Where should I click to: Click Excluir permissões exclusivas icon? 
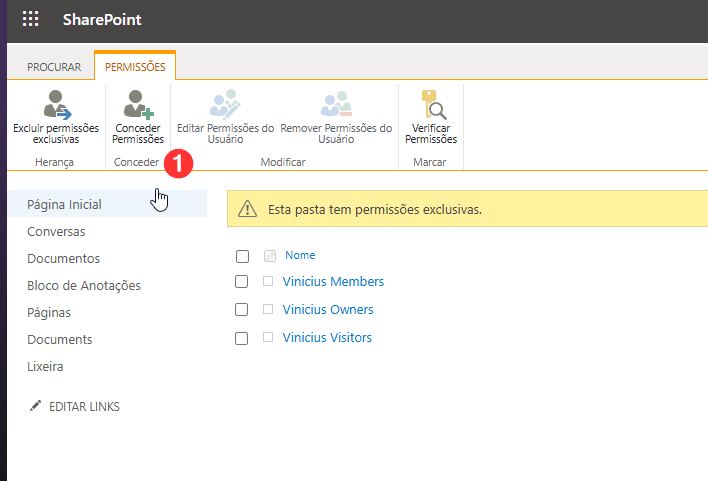click(x=56, y=104)
